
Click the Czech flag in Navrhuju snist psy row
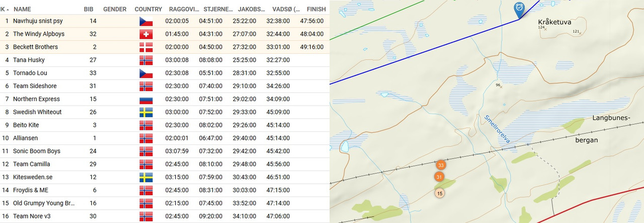[146, 21]
